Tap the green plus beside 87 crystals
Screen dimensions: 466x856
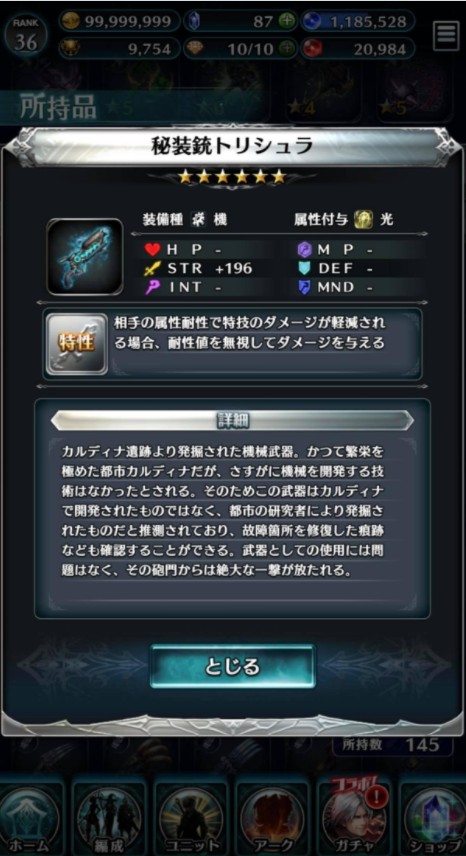tap(287, 21)
